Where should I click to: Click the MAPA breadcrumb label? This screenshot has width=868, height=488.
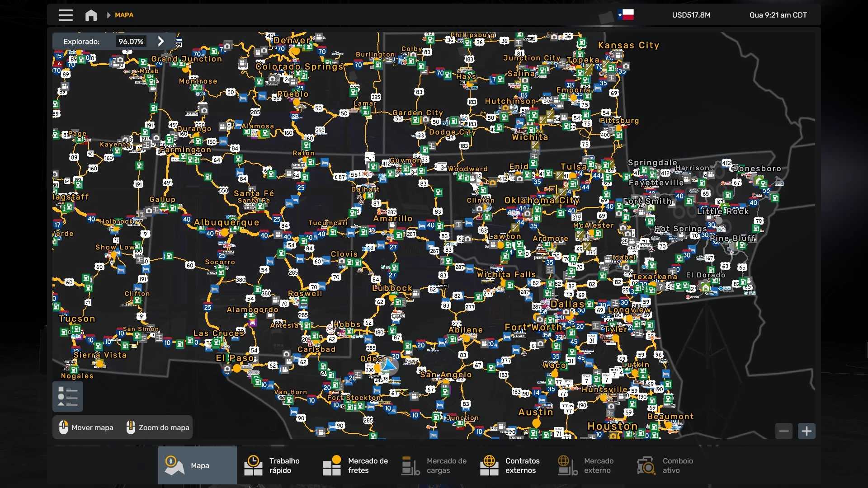tap(124, 15)
